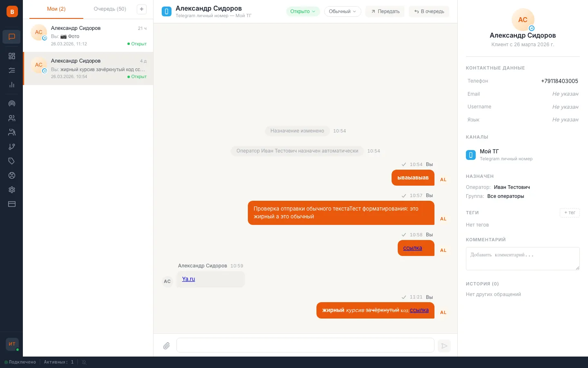This screenshot has height=368, width=588.
Task: Select the Александр Сидоров chat with Фото
Action: pos(88,36)
